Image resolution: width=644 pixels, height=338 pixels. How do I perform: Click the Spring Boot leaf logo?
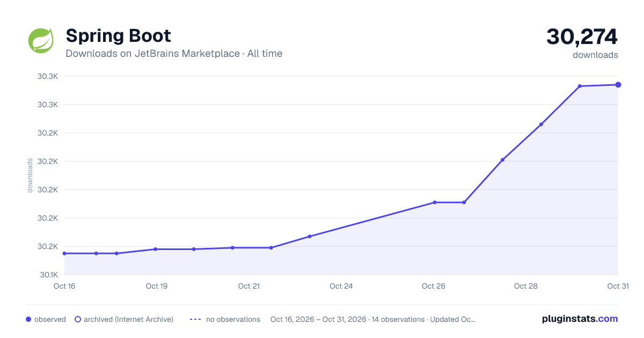click(x=41, y=41)
